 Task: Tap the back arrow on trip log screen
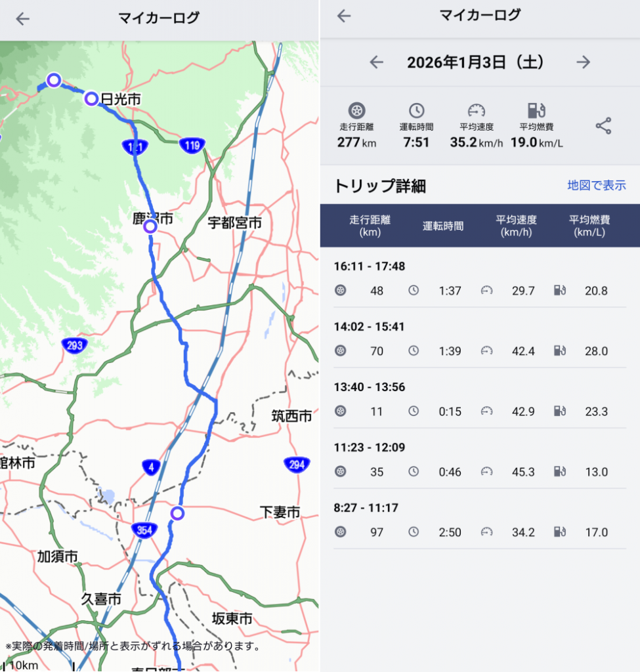tap(344, 16)
